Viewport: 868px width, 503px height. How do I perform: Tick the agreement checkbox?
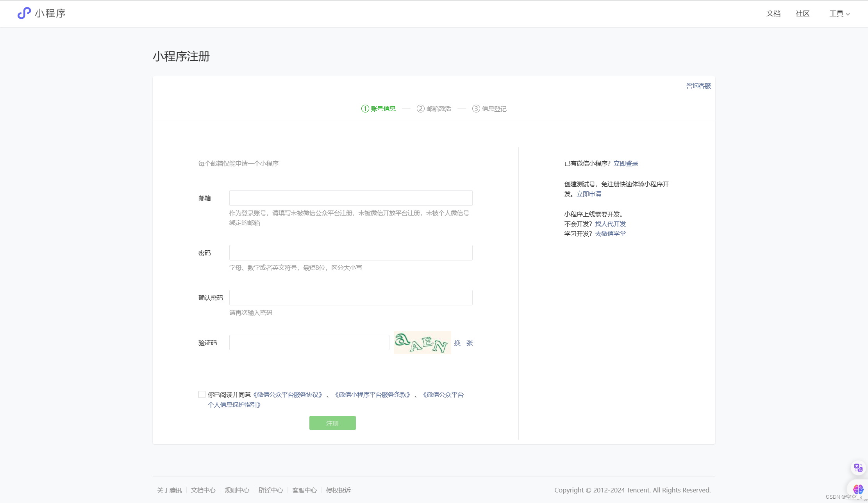[x=202, y=394]
